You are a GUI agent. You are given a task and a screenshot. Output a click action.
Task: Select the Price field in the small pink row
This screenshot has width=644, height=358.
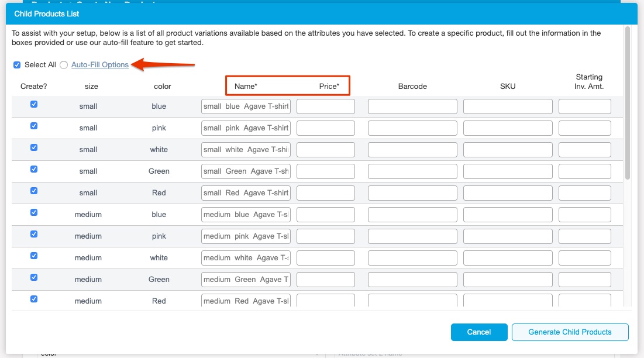pyautogui.click(x=325, y=128)
